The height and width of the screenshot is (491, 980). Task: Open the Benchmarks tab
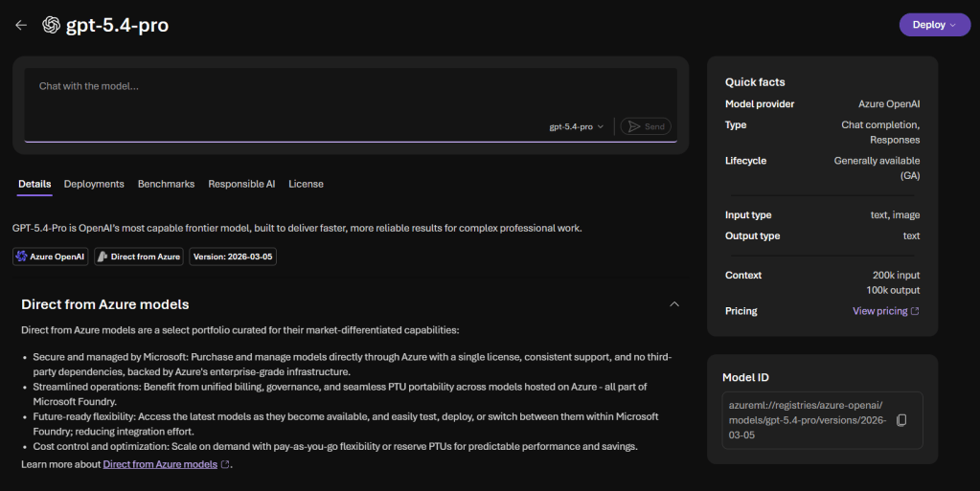[166, 184]
